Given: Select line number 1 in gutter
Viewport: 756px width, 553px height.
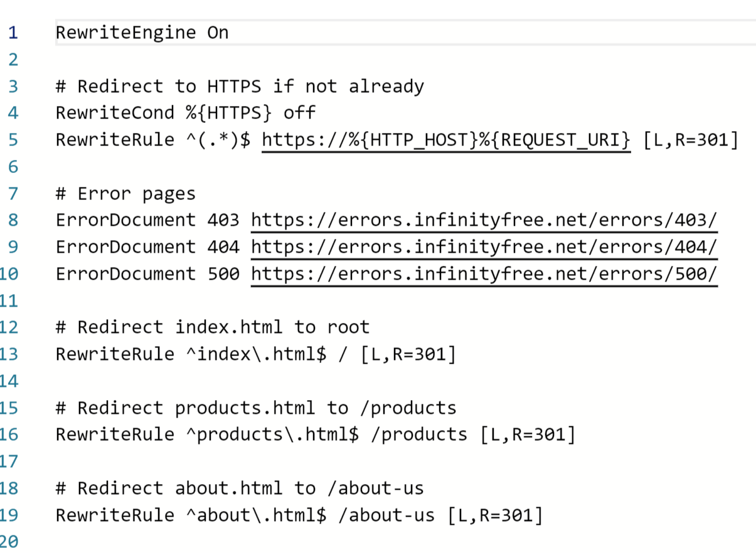Looking at the screenshot, I should coord(13,33).
